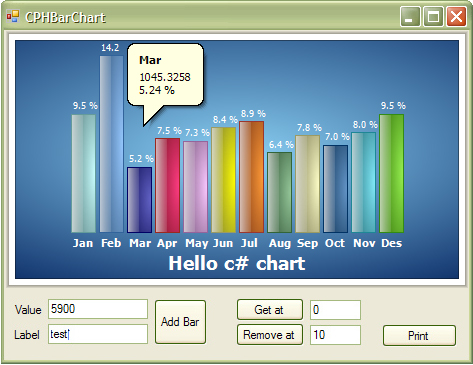The image size is (473, 365).
Task: Click the "7.5 %" label above Apr
Action: (169, 131)
